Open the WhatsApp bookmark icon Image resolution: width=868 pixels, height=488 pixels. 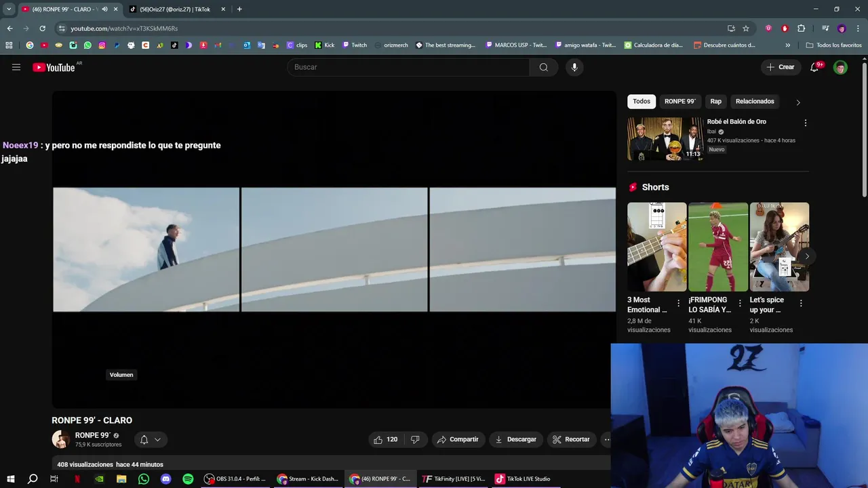click(x=87, y=45)
